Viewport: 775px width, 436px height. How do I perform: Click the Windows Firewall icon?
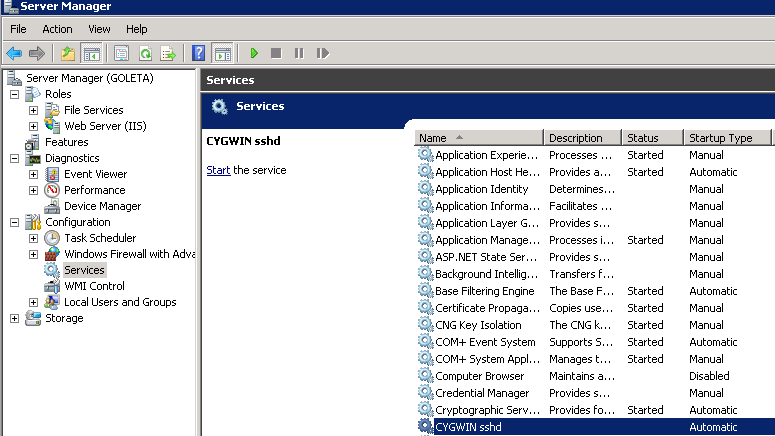tap(52, 254)
